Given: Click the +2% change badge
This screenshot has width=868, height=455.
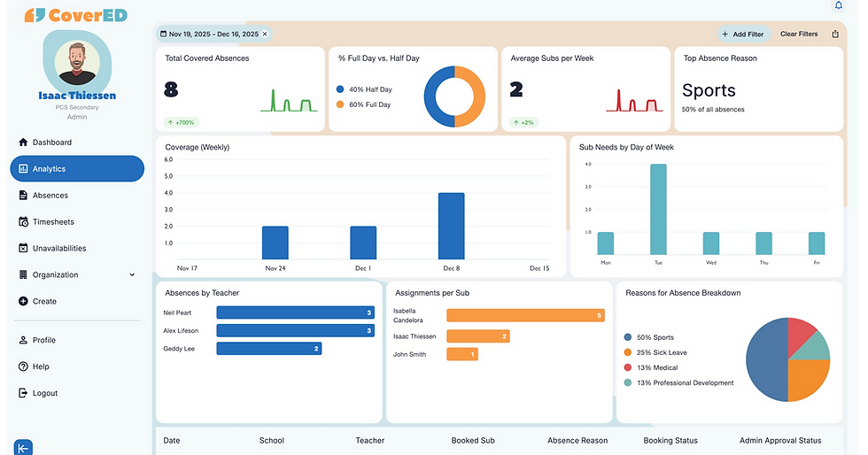Looking at the screenshot, I should [523, 122].
